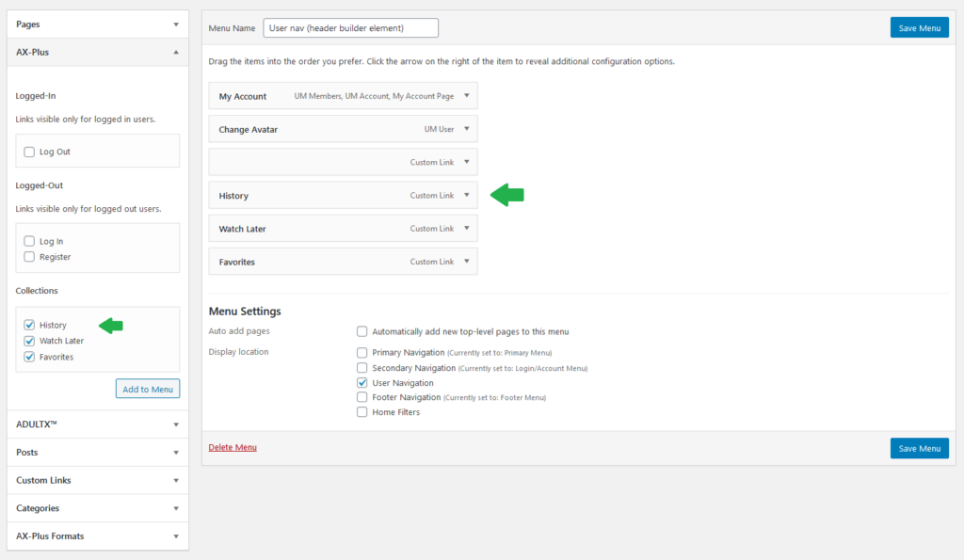The width and height of the screenshot is (964, 560).
Task: Expand the My Account menu item arrow
Action: pos(467,96)
